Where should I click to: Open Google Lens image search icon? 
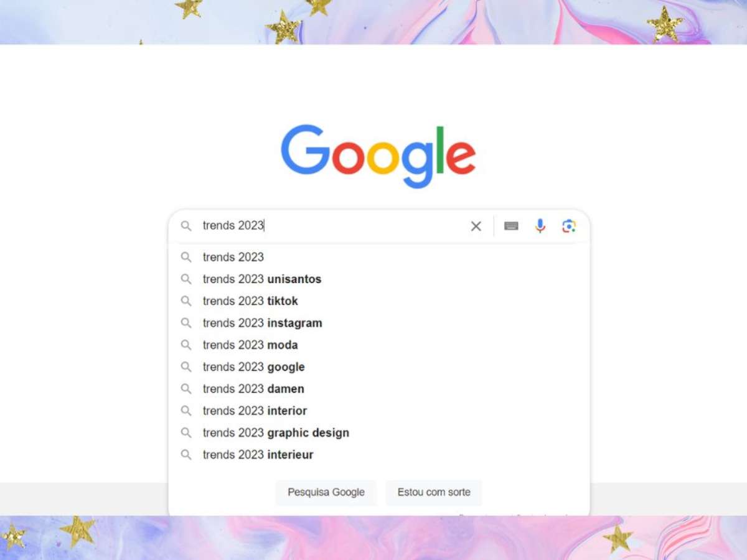569,226
